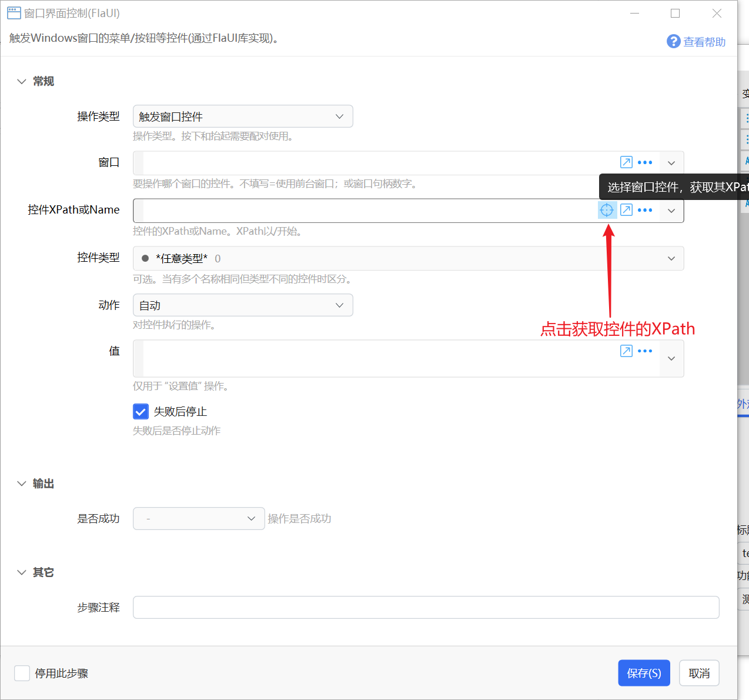Screen dimensions: 749x700
Task: Open the 是否成功 output dropdown
Action: 199,518
